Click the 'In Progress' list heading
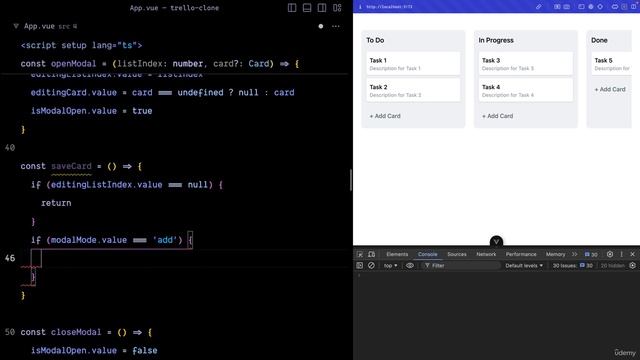The width and height of the screenshot is (640, 360). pyautogui.click(x=496, y=40)
